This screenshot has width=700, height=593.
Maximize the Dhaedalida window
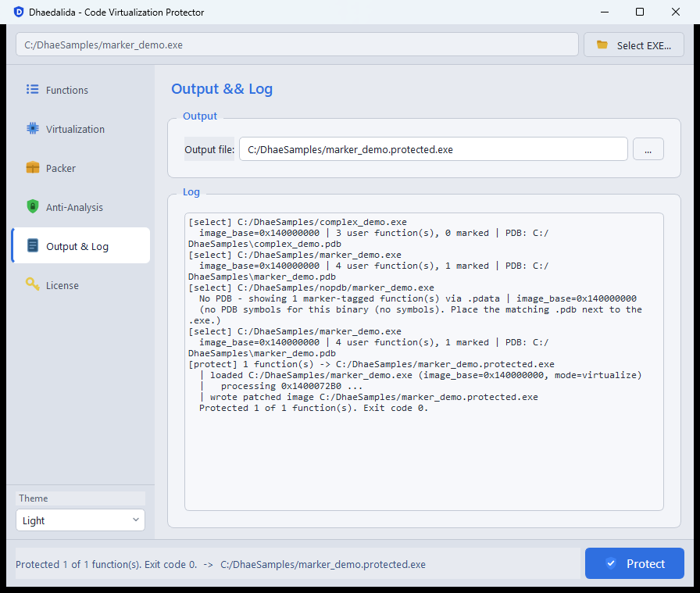(x=640, y=12)
